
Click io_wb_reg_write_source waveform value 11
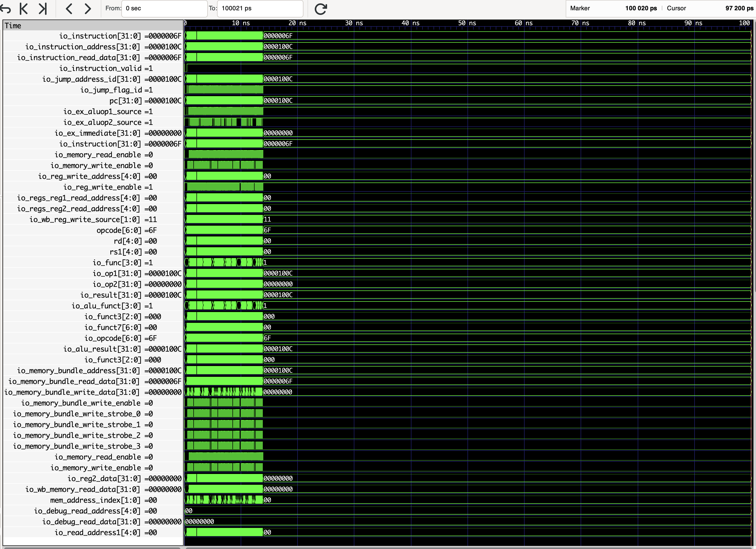(267, 219)
